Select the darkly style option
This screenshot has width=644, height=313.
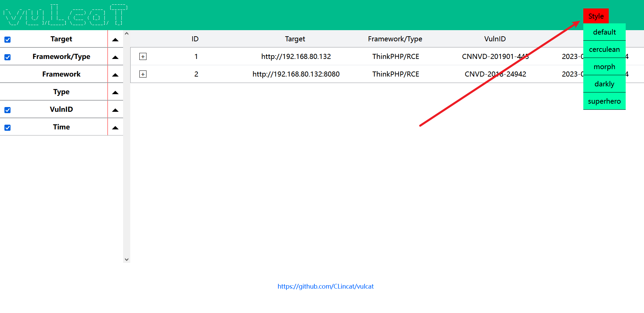604,84
